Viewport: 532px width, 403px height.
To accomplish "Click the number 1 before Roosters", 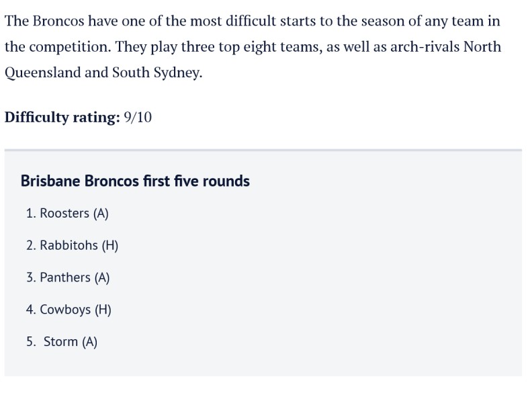I will [30, 214].
